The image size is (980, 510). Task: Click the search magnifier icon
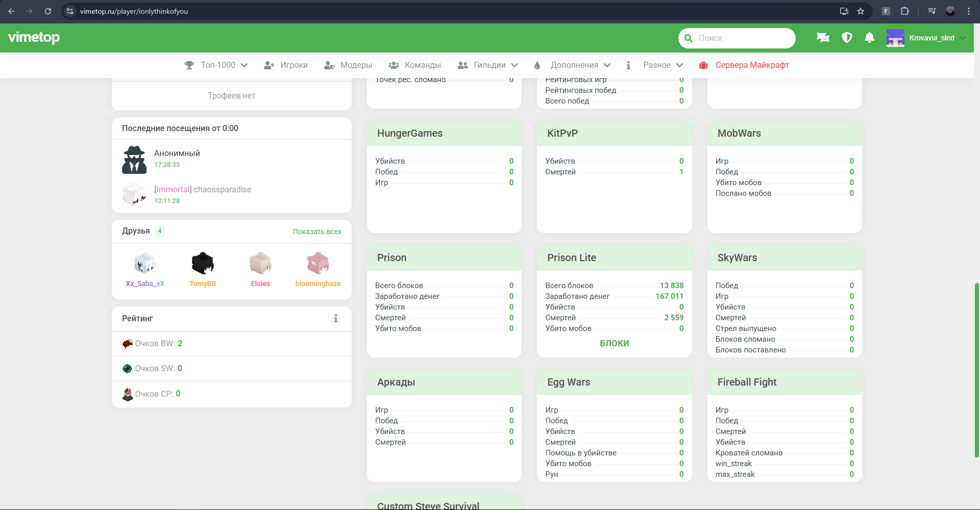pyautogui.click(x=689, y=38)
